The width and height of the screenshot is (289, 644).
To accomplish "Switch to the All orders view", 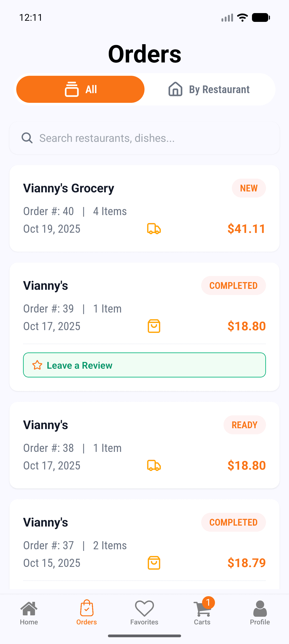I will 80,89.
